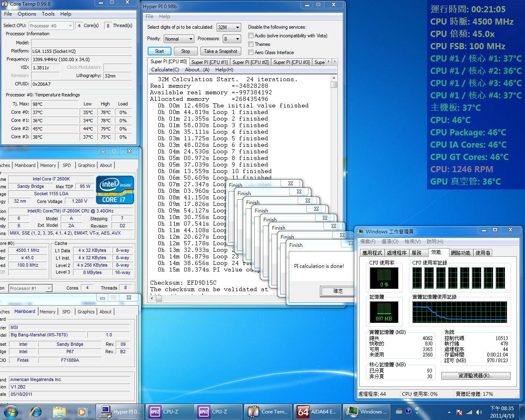
Task: Switch to second CPU-Z taskbar button
Action: pyautogui.click(x=219, y=411)
